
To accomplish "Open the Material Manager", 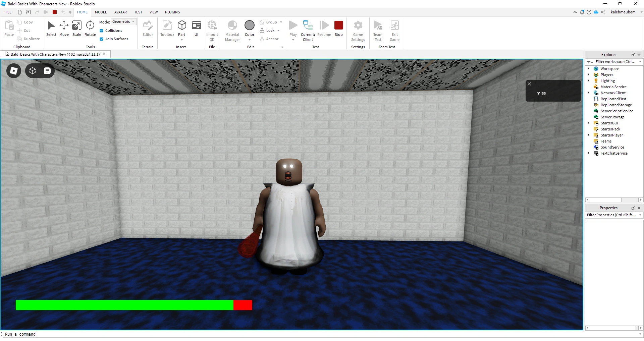I will (232, 31).
